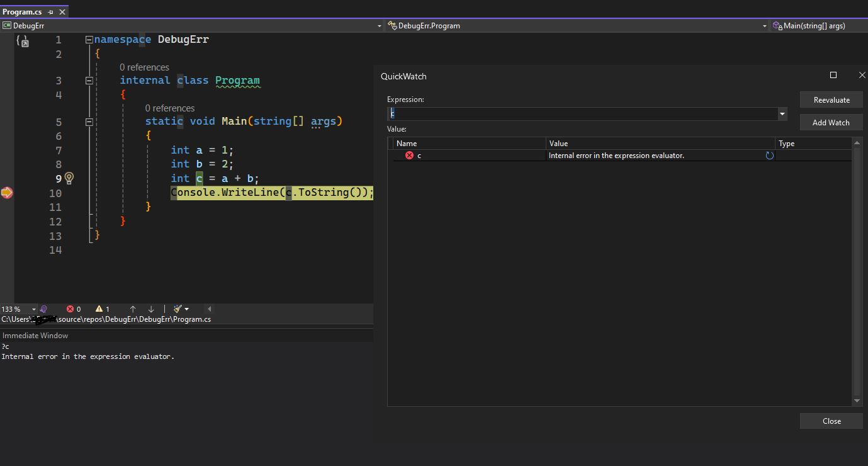868x466 pixels.
Task: Open the Expression combo box dropdown in QuickWatch
Action: pos(782,114)
